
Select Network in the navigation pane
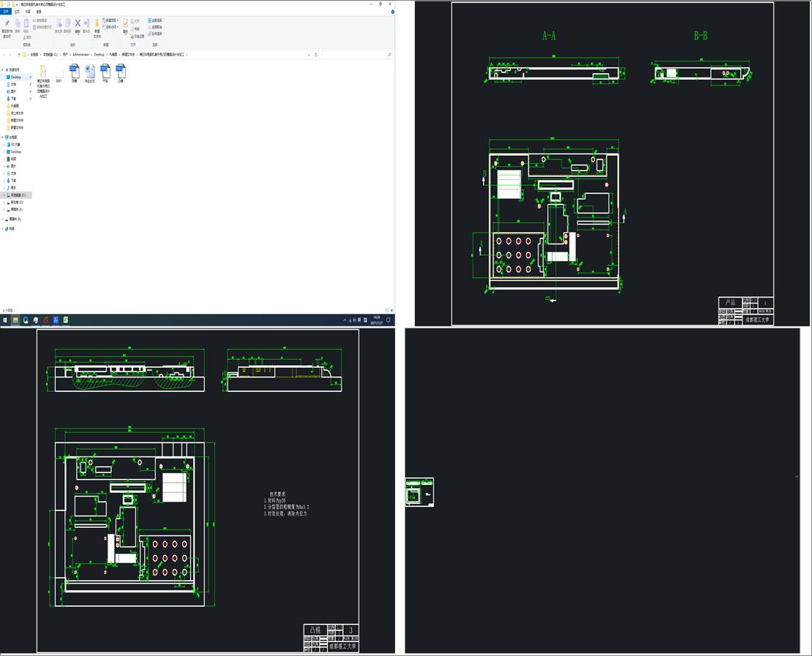point(11,229)
